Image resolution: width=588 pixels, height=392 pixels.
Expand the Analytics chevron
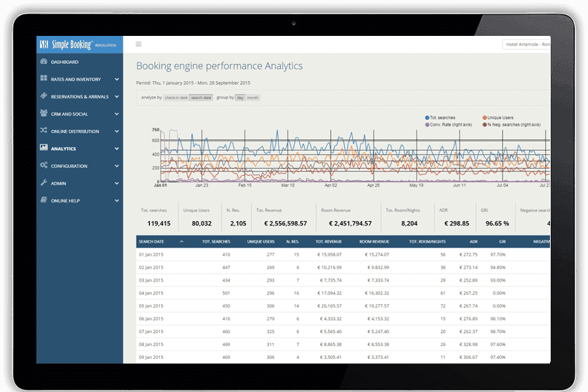pos(117,149)
